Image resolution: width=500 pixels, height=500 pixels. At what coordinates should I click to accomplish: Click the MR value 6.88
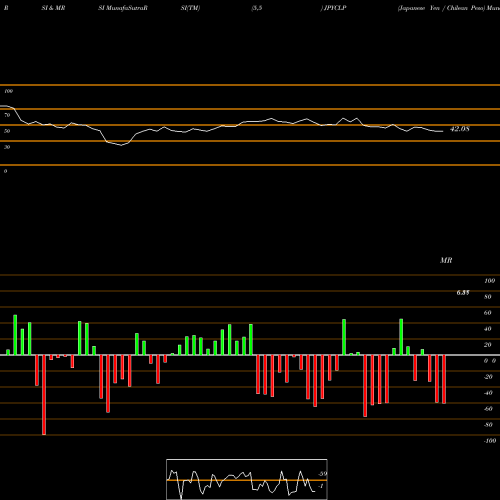[x=463, y=293]
